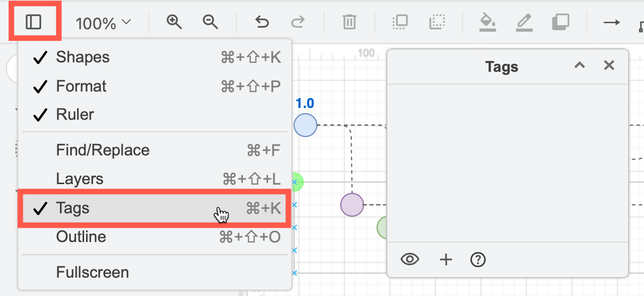Click the Shadow toolbar icon

[x=561, y=22]
